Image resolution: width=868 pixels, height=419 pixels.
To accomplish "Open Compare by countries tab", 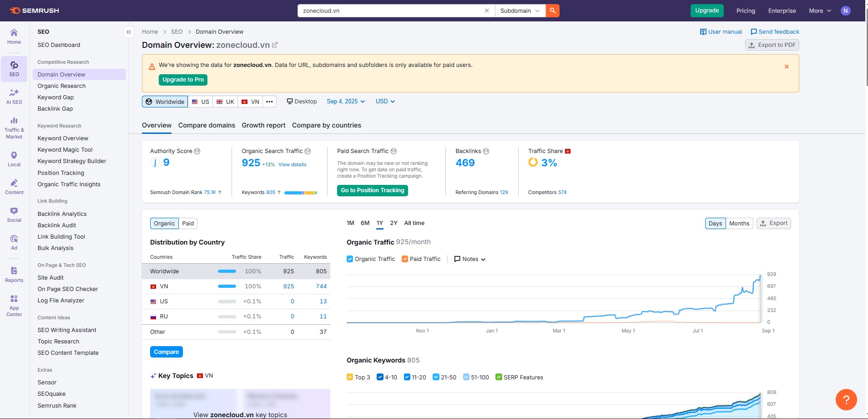I will tap(327, 125).
